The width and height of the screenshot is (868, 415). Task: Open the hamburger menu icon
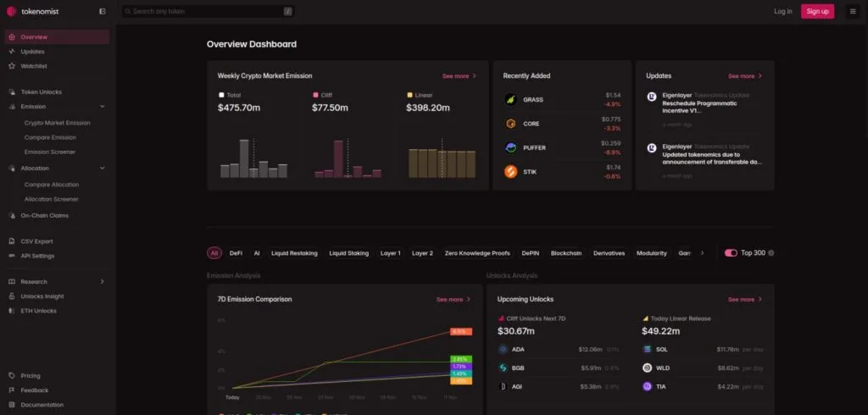853,11
